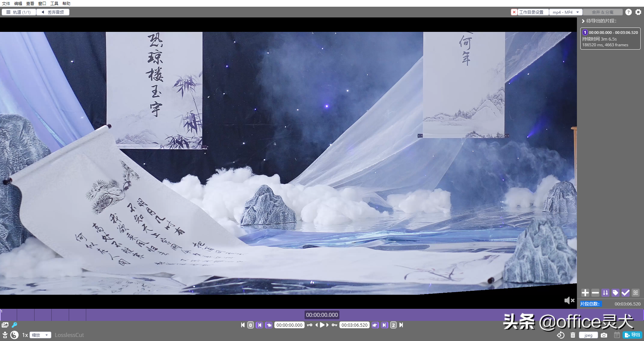Viewport: 644px width, 341px height.
Task: Open the 文件 menu
Action: [x=6, y=3]
